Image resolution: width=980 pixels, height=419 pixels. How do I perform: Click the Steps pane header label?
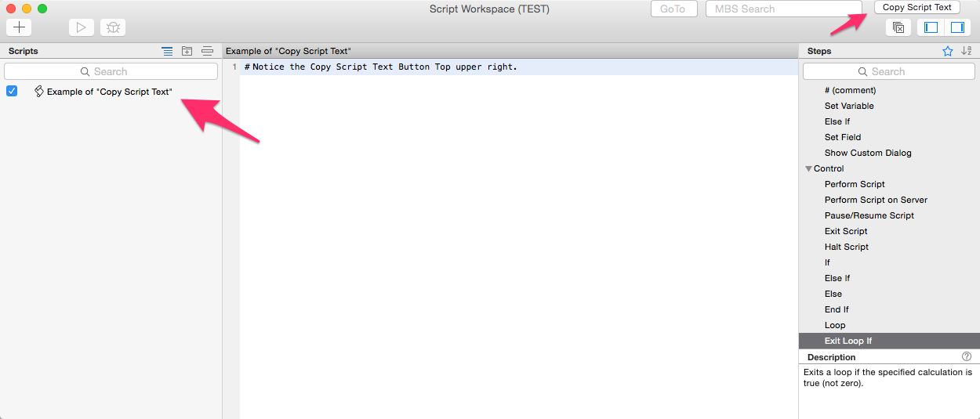[818, 51]
